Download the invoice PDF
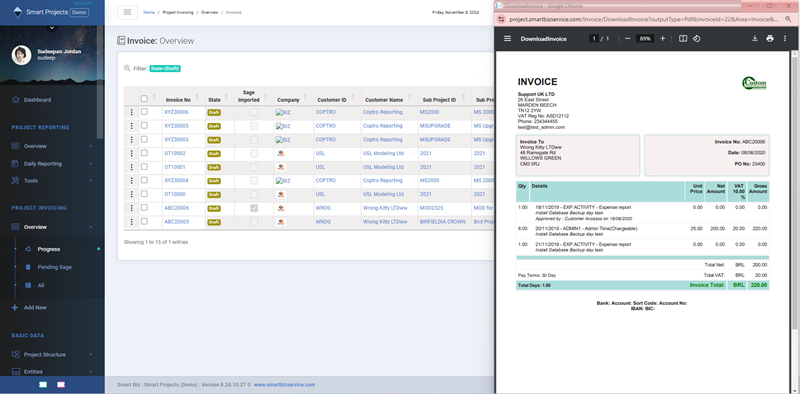The image size is (800, 394). point(755,39)
